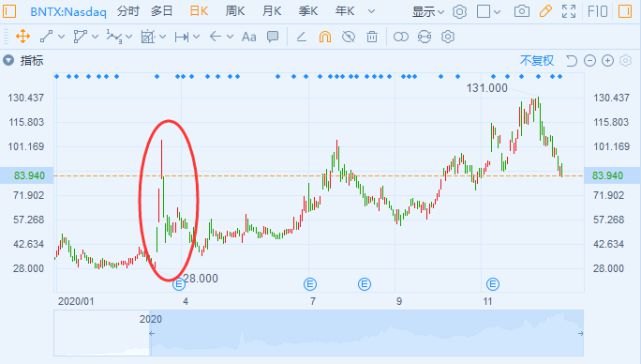Image resolution: width=641 pixels, height=364 pixels.
Task: Select the 年K yearly candlestick tab
Action: pyautogui.click(x=345, y=11)
